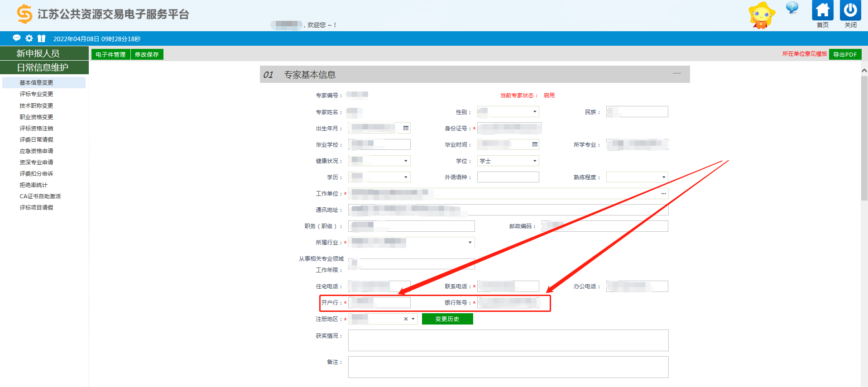The width and height of the screenshot is (868, 387).
Task: Open the 熟练程度 dropdown
Action: coord(664,177)
